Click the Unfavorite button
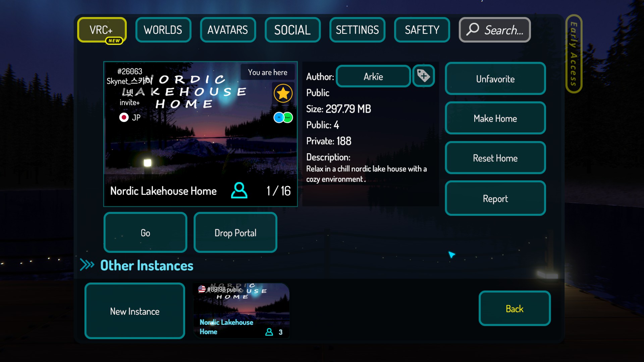The image size is (644, 362). (x=495, y=79)
